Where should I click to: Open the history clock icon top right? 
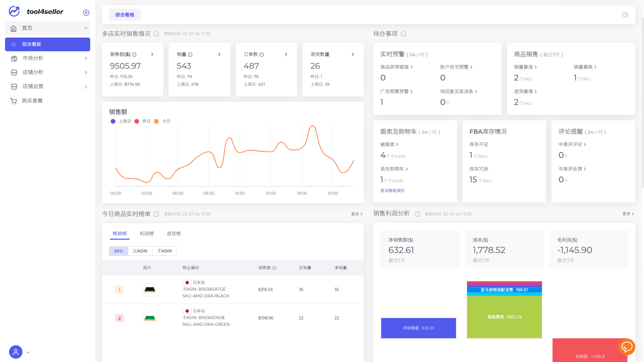(x=625, y=15)
